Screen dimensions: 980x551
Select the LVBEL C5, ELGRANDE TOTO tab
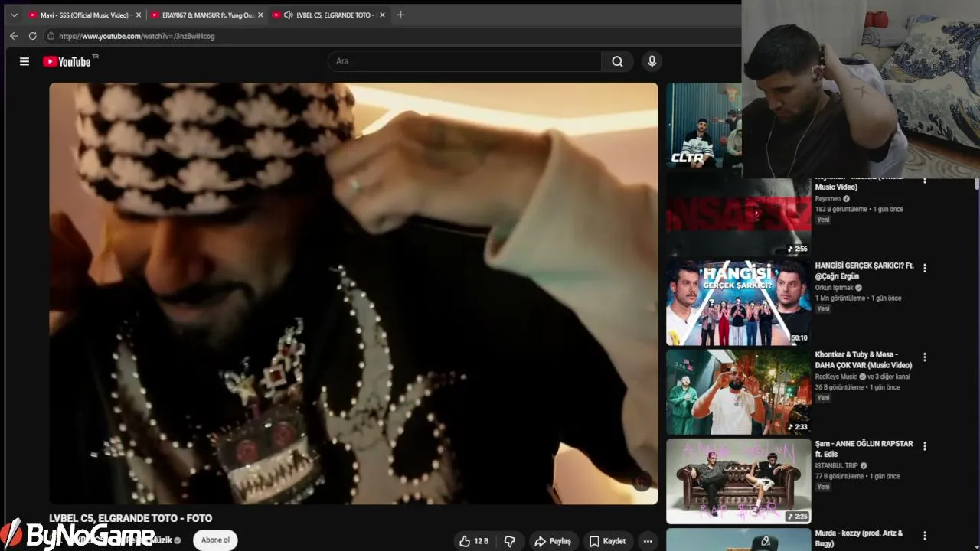click(x=329, y=15)
